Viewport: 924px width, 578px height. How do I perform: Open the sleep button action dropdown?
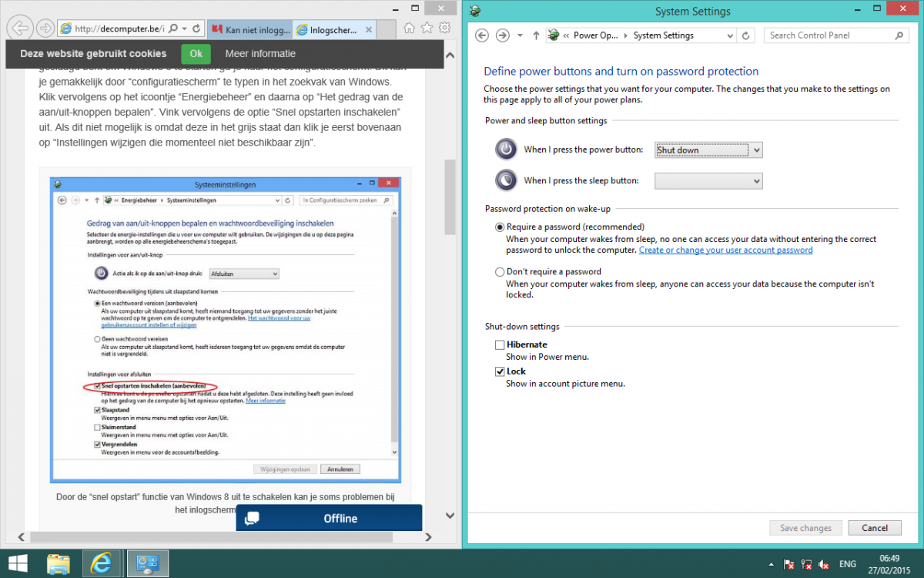pos(708,180)
